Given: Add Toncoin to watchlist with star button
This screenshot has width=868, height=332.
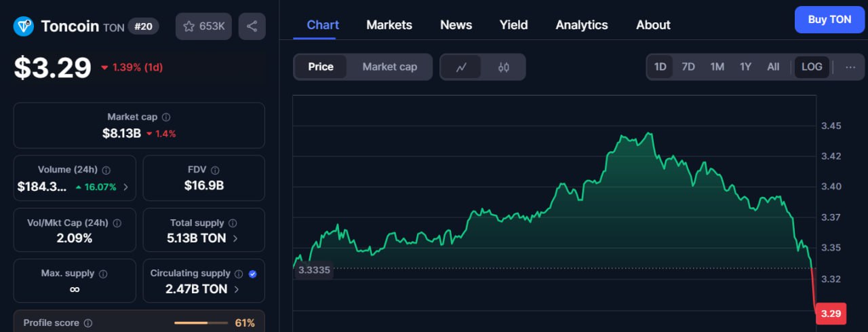Looking at the screenshot, I should click(x=204, y=26).
